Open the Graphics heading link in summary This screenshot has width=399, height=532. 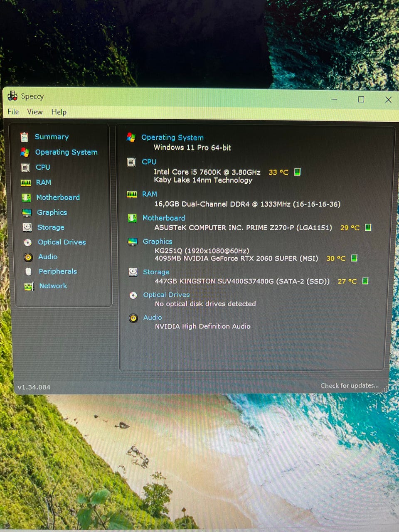tap(158, 241)
